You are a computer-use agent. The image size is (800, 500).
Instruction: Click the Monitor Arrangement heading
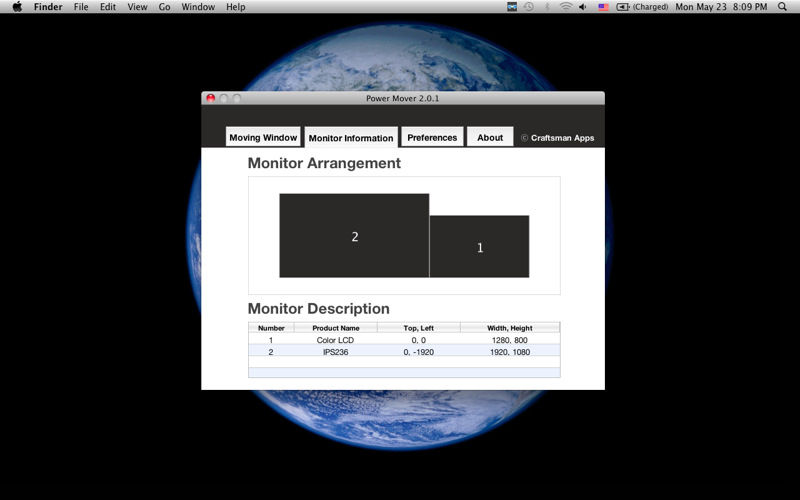pyautogui.click(x=324, y=163)
